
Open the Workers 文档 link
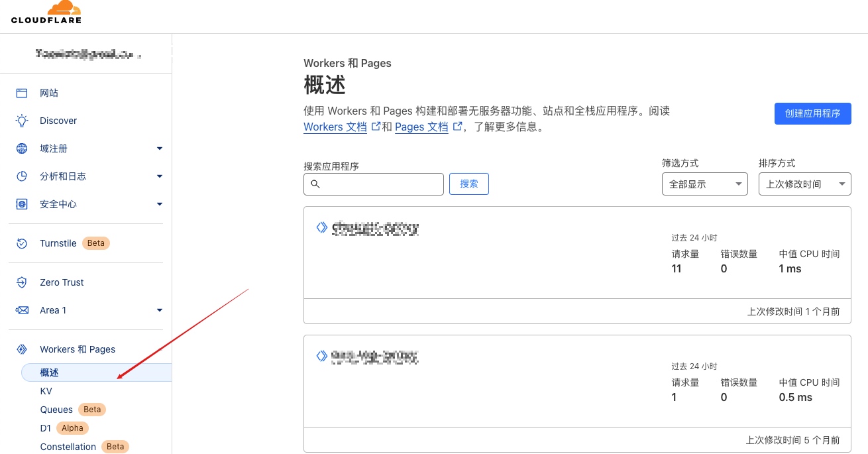(x=335, y=127)
